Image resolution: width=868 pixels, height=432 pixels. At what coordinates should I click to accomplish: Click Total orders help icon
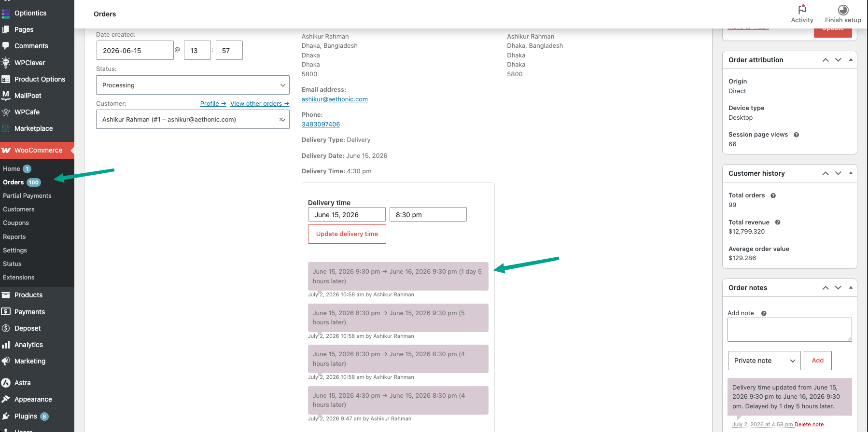[773, 195]
